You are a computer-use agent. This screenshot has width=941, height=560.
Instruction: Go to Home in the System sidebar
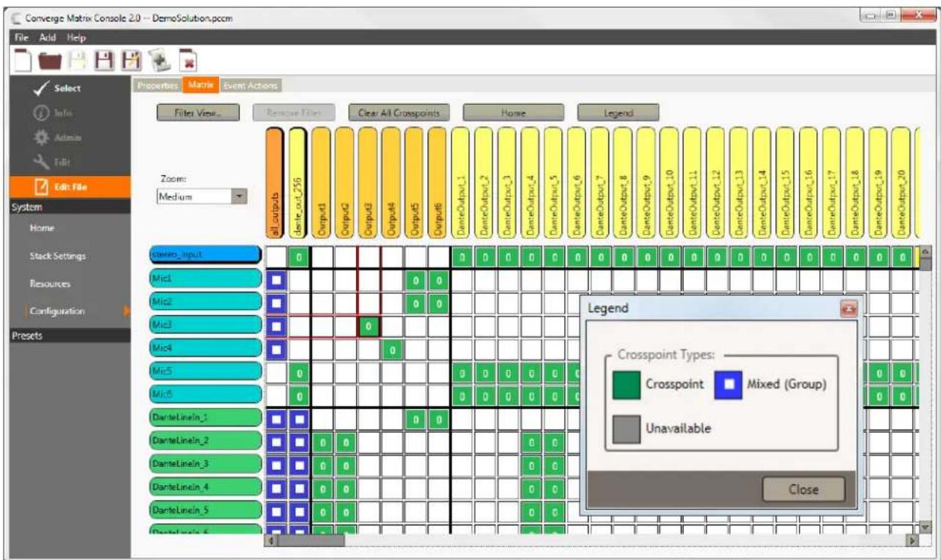coord(43,229)
